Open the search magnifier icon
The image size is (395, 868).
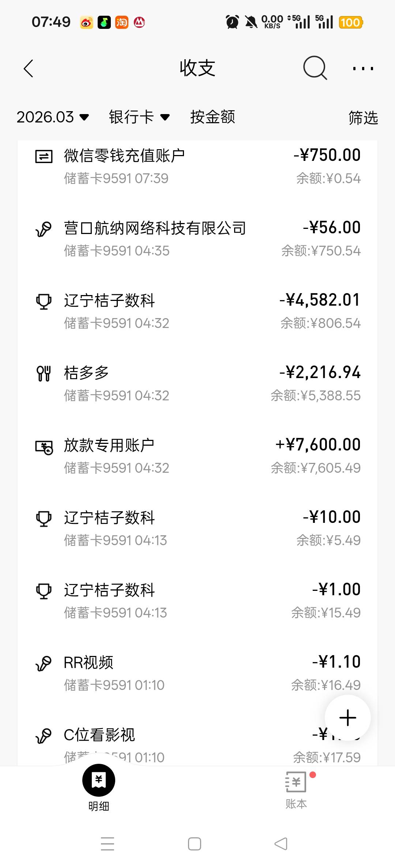click(315, 68)
